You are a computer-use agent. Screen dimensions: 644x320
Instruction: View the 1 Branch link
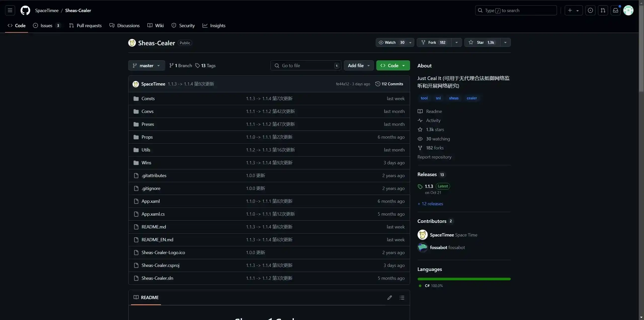[x=180, y=65]
